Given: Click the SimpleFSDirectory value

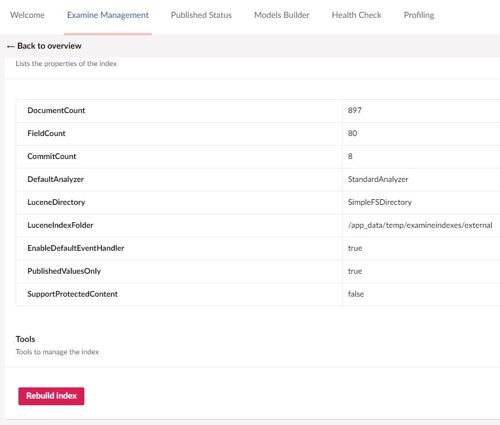Looking at the screenshot, I should click(x=380, y=202).
